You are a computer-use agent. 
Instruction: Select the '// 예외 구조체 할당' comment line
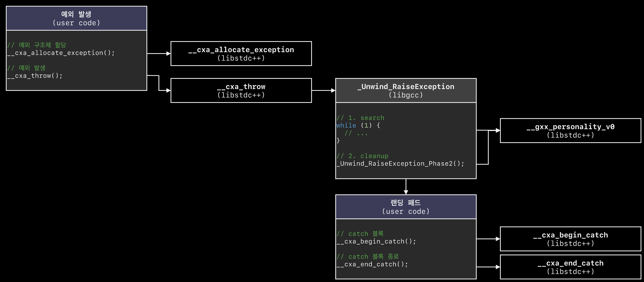[x=37, y=45]
